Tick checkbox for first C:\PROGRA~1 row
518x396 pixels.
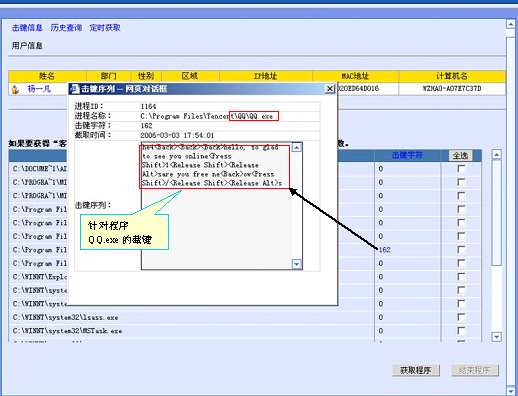(461, 182)
